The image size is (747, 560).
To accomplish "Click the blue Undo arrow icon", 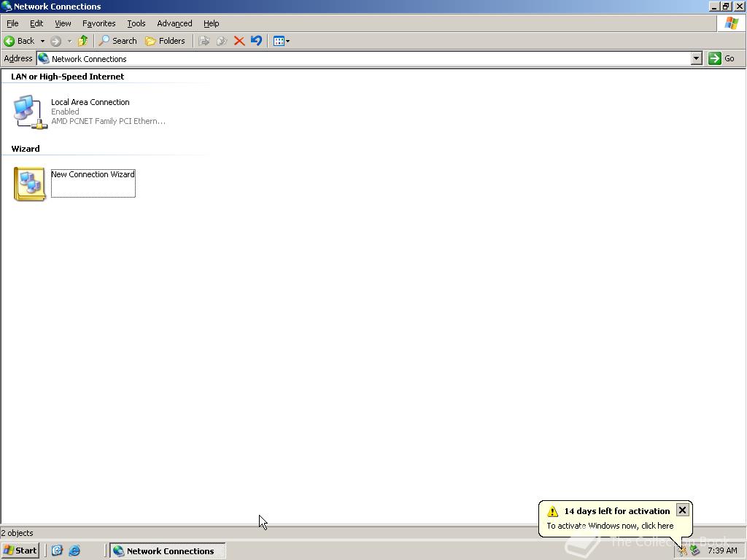I will tap(256, 41).
